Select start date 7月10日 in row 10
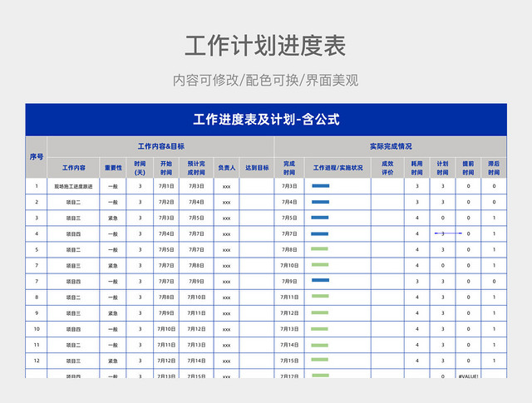 pyautogui.click(x=166, y=329)
